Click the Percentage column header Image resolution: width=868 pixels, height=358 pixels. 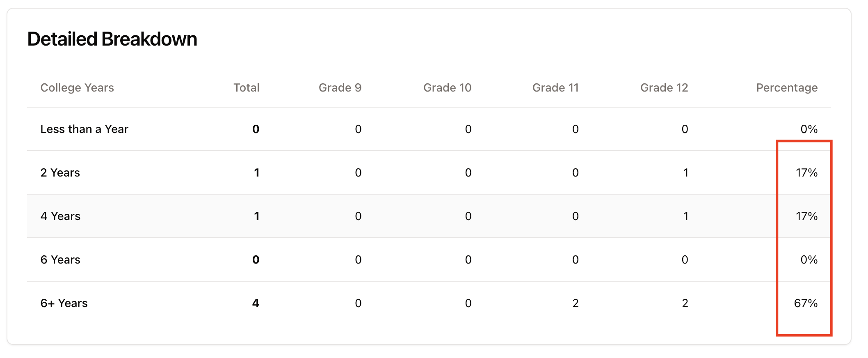tap(786, 87)
